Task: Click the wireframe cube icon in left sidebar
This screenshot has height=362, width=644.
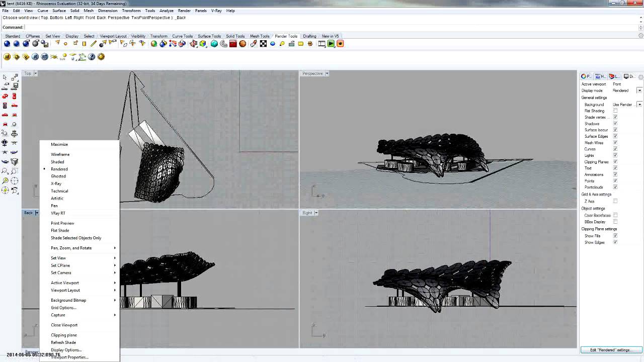Action: (14, 161)
